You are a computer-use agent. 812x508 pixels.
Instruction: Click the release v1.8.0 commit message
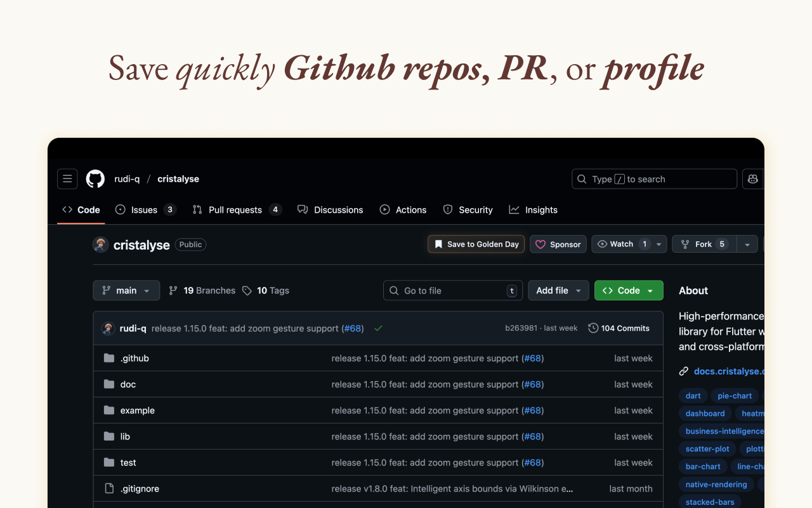tap(452, 488)
